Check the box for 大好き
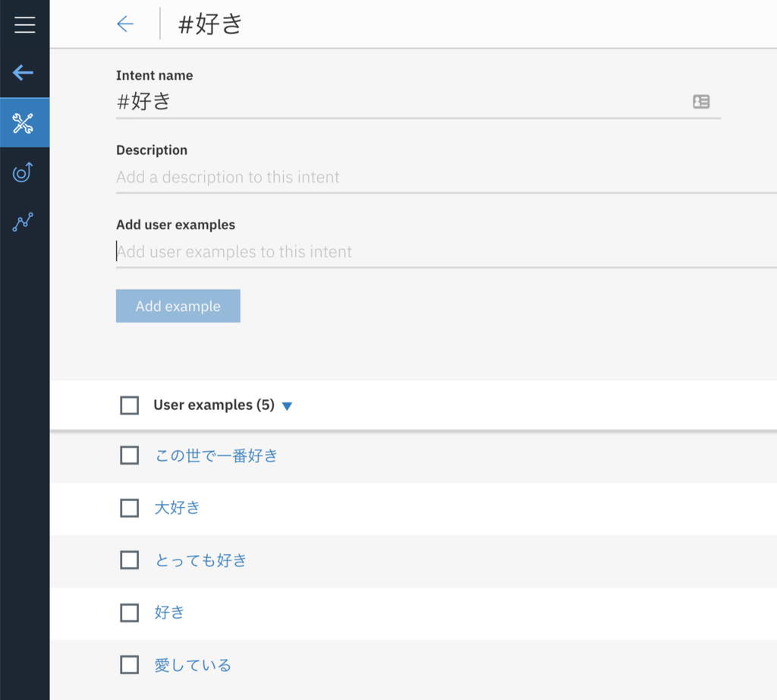 tap(129, 508)
